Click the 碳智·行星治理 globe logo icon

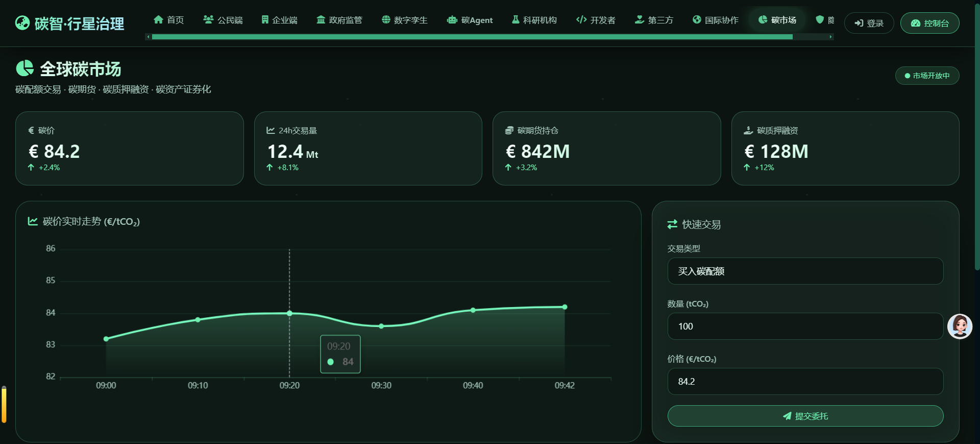(x=22, y=23)
